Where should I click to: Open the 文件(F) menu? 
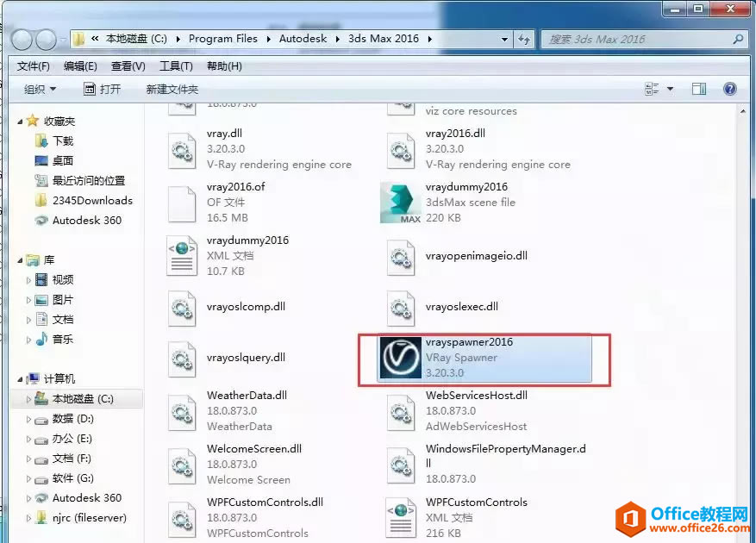(x=34, y=66)
